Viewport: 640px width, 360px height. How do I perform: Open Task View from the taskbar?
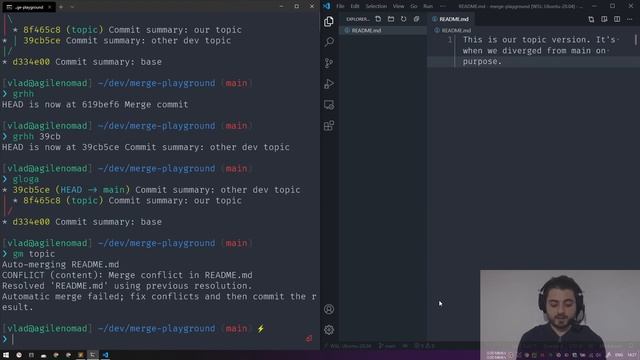pyautogui.click(x=31, y=355)
